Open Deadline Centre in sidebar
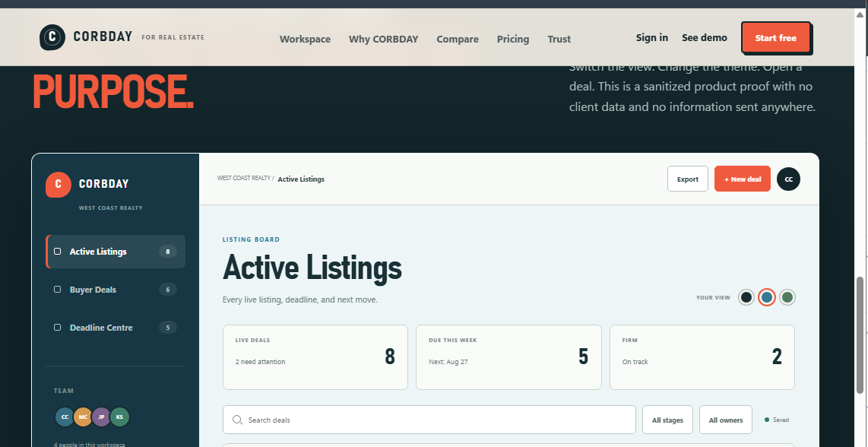Screen dimensions: 868x447 [115, 328]
